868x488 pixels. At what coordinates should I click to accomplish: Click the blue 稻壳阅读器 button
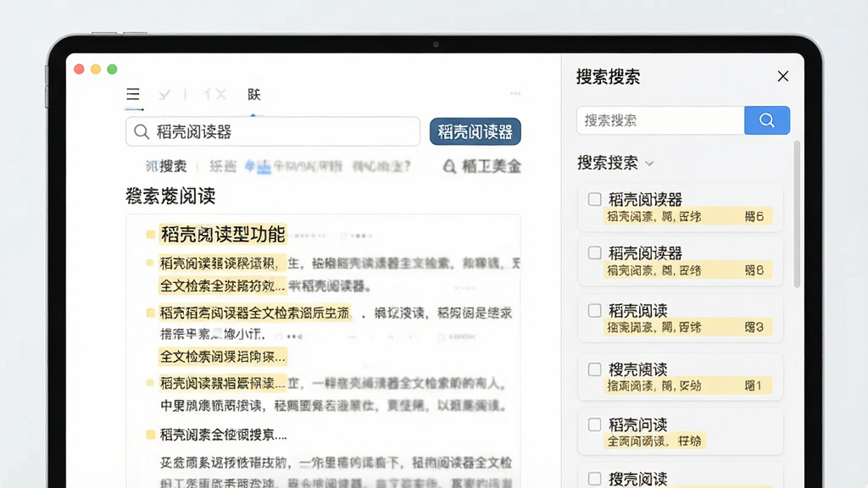pos(475,131)
